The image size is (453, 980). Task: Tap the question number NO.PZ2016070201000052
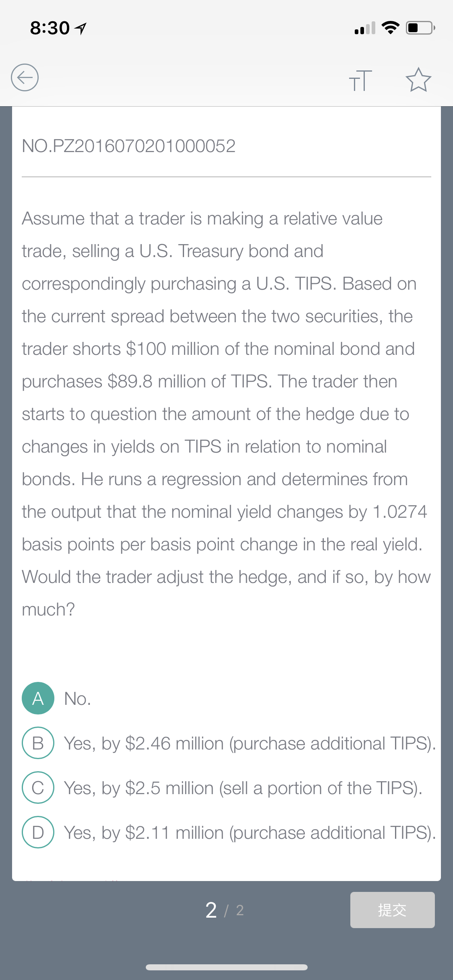tap(128, 146)
